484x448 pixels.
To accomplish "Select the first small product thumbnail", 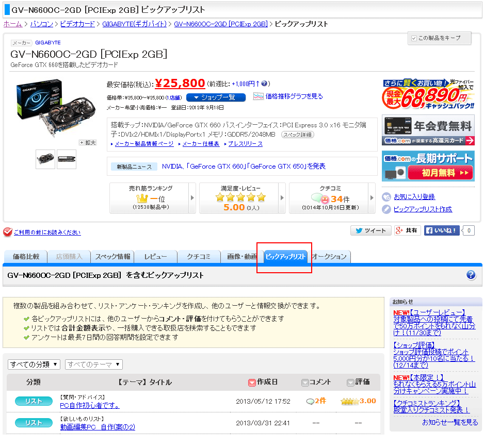I will coord(45,159).
